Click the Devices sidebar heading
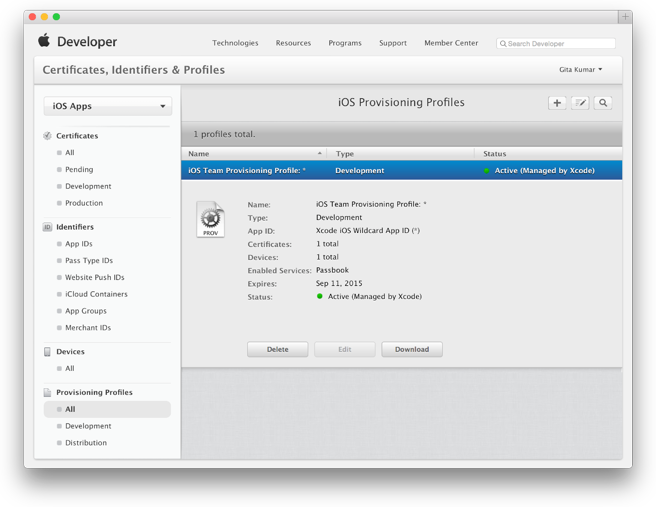The height and width of the screenshot is (507, 656). click(70, 351)
